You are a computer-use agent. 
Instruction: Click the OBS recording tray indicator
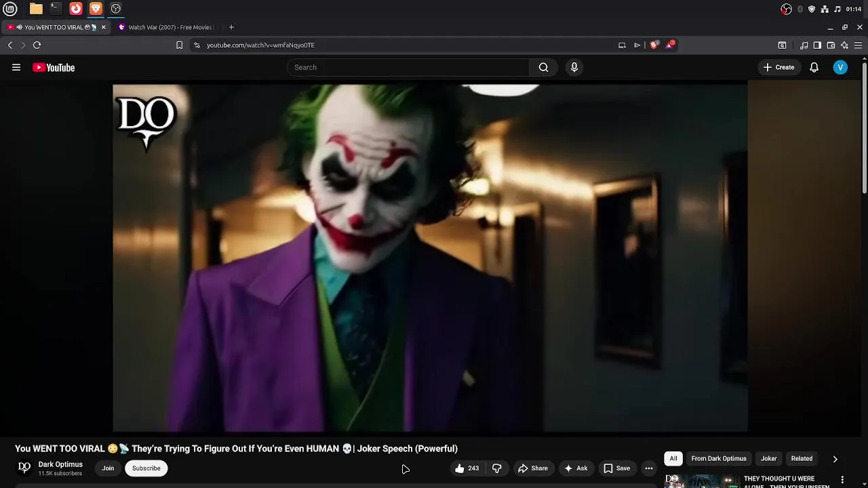tap(787, 9)
